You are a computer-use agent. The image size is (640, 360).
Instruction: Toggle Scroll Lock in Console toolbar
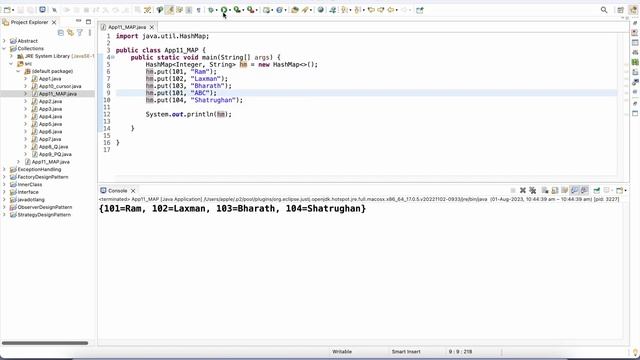(555, 190)
